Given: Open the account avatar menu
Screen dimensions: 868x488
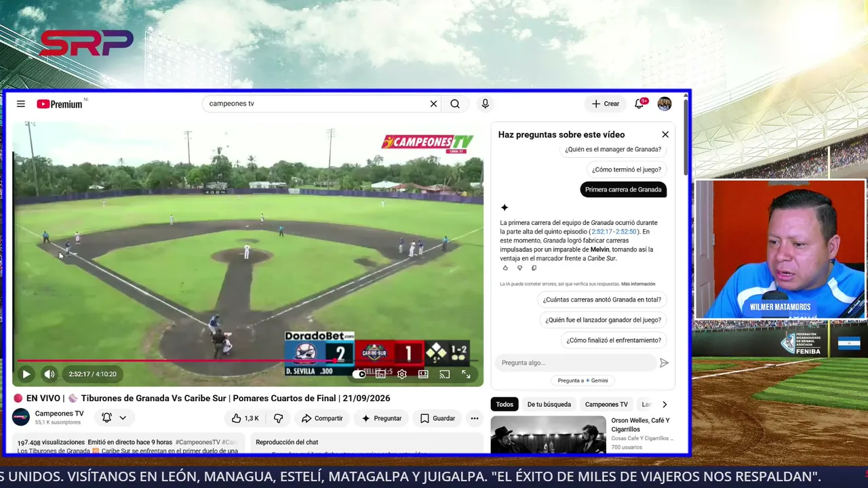Looking at the screenshot, I should tap(665, 104).
